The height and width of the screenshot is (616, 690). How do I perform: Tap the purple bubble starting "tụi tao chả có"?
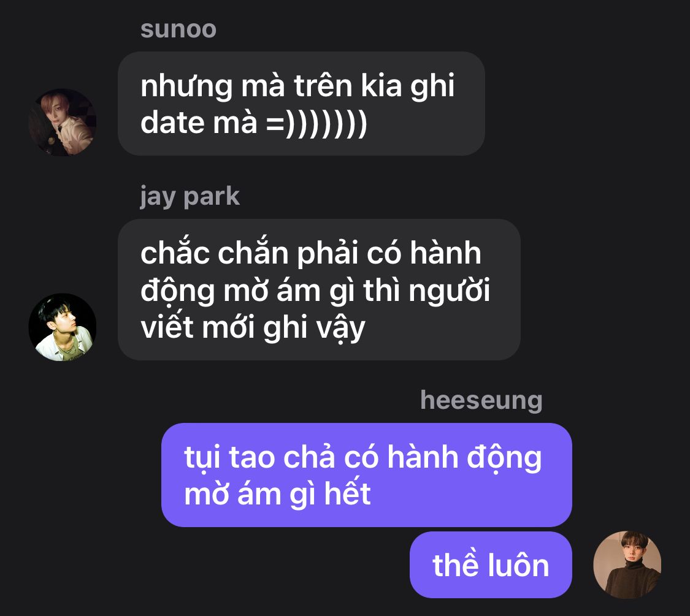click(x=367, y=475)
